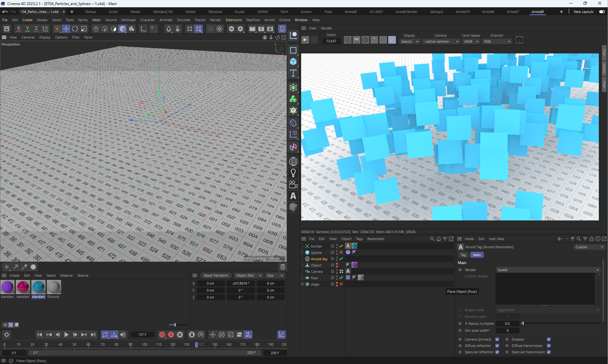Screen dimensions: 608x364
Task: Open the MoGraph menu
Action: point(128,20)
